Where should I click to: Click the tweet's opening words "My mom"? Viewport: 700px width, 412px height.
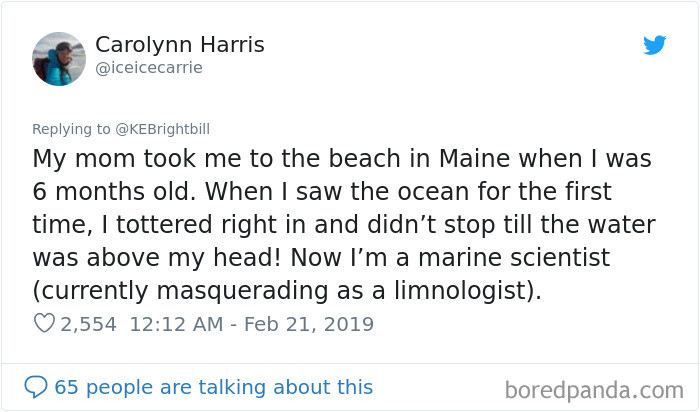click(81, 158)
